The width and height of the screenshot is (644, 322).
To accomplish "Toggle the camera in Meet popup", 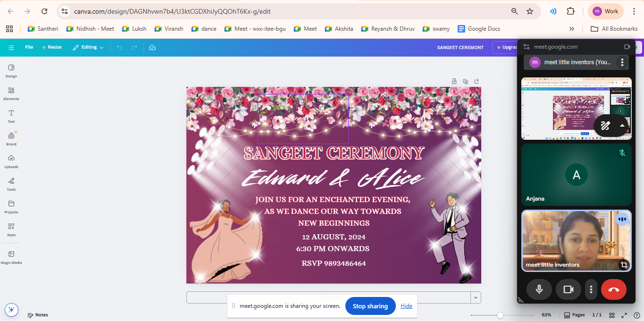I will (569, 289).
